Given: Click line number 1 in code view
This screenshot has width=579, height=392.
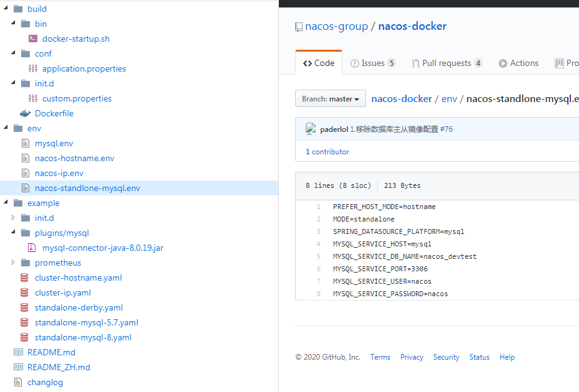Looking at the screenshot, I should click(318, 207).
